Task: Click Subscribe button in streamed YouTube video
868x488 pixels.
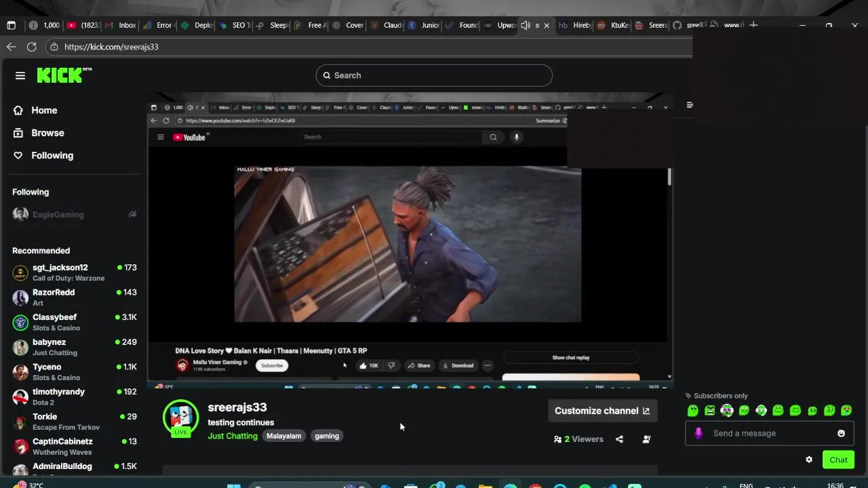Action: point(272,365)
